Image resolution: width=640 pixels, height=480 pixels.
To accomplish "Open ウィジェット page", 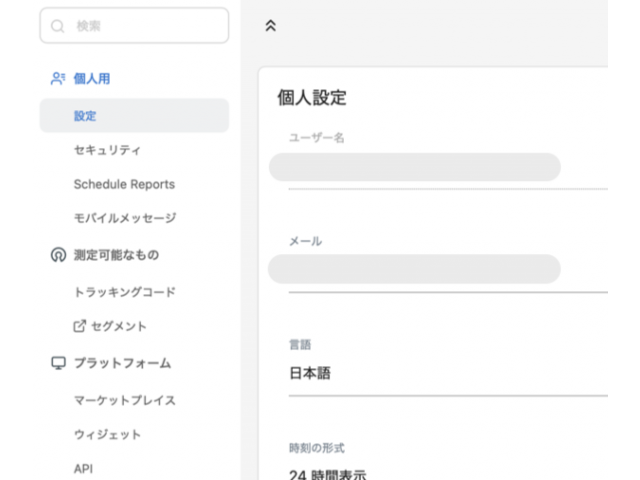I will point(107,434).
